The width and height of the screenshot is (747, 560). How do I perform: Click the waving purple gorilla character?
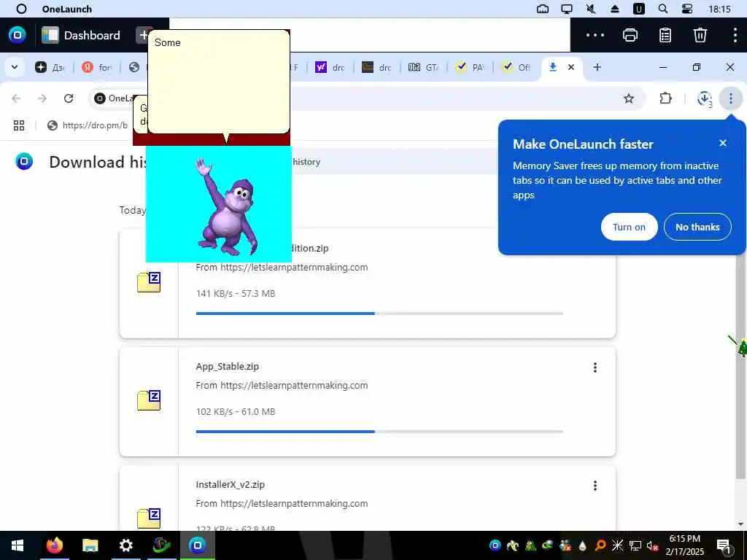pyautogui.click(x=227, y=206)
